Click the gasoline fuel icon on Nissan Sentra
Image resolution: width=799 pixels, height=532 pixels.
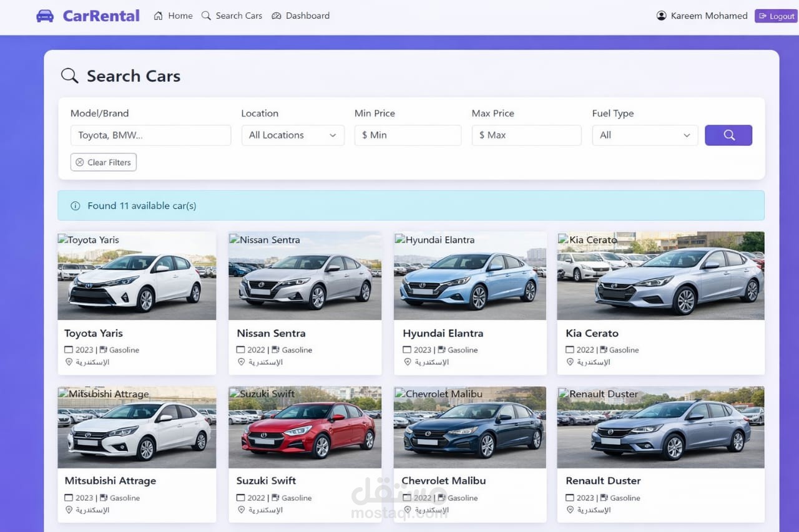pos(274,350)
